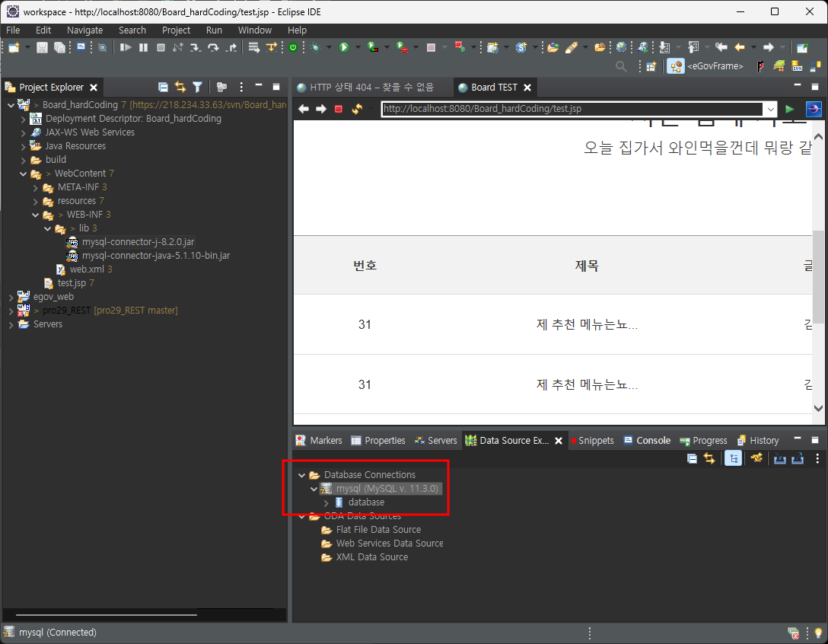Viewport: 828px width, 644px height.
Task: Open Project Explorer View Menu dots
Action: tap(240, 87)
